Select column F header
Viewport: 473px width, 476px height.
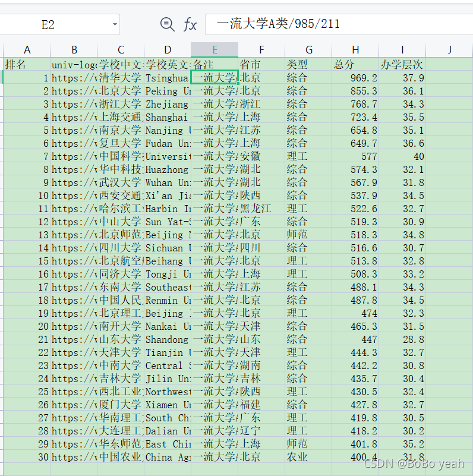coord(261,50)
